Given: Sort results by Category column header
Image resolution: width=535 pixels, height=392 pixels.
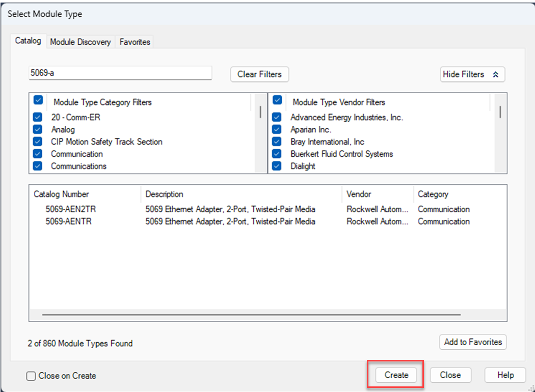Looking at the screenshot, I should [460, 194].
